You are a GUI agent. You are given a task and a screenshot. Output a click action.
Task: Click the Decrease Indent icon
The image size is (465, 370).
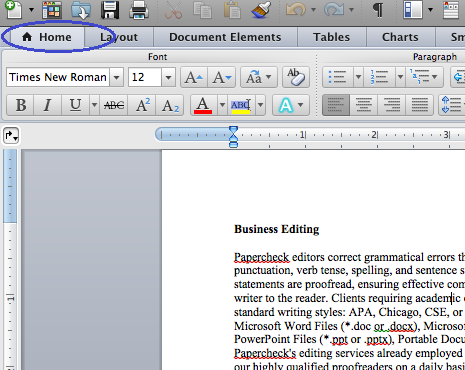[458, 77]
